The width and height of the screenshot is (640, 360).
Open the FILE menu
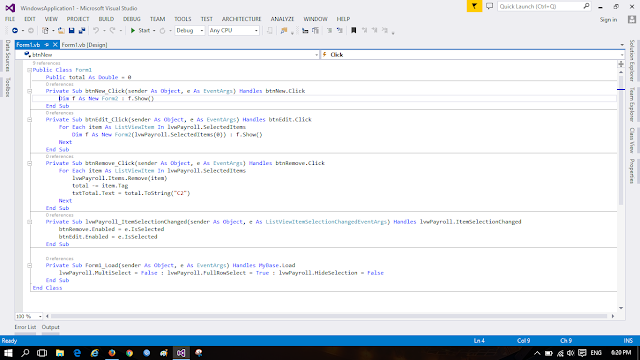click(10, 19)
